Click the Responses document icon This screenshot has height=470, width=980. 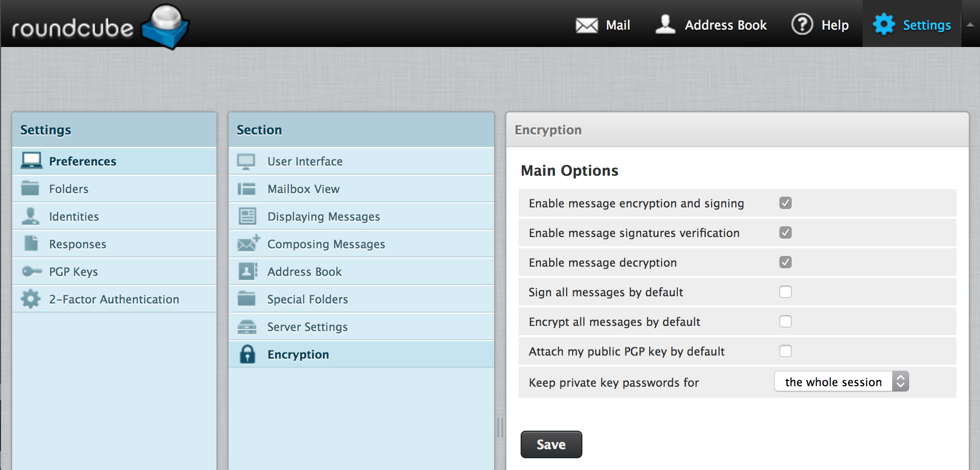(x=31, y=244)
